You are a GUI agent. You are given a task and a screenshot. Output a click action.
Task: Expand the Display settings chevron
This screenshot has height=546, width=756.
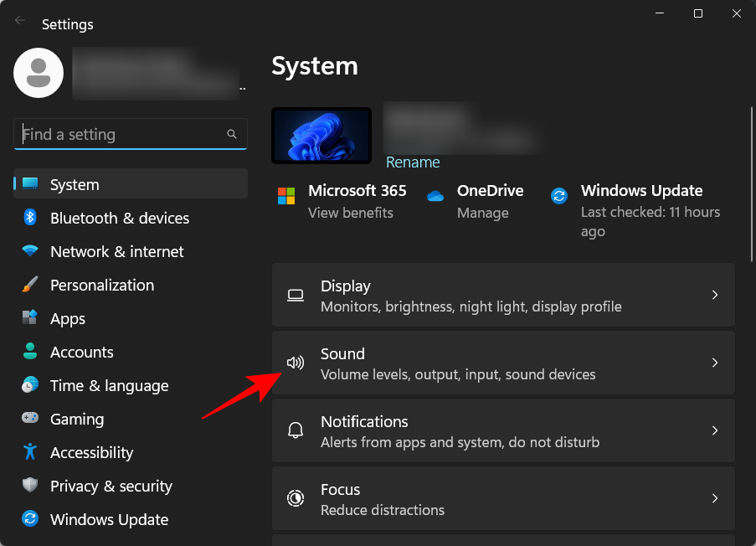pyautogui.click(x=715, y=295)
